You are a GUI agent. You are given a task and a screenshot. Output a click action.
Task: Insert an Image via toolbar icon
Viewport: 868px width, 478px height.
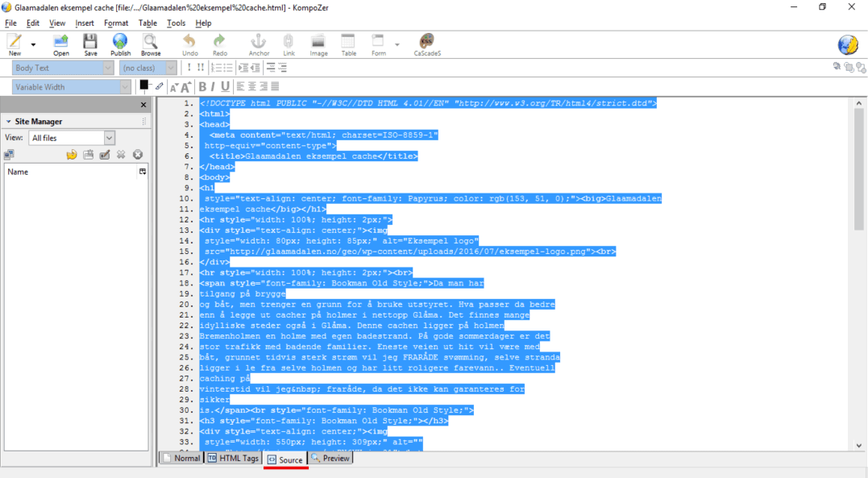(x=318, y=44)
